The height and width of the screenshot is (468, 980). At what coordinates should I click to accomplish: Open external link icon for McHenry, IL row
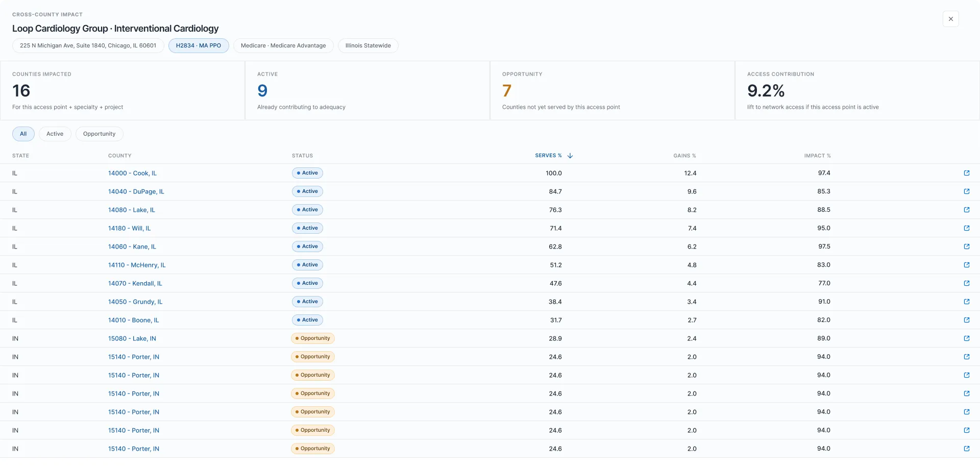tap(966, 265)
